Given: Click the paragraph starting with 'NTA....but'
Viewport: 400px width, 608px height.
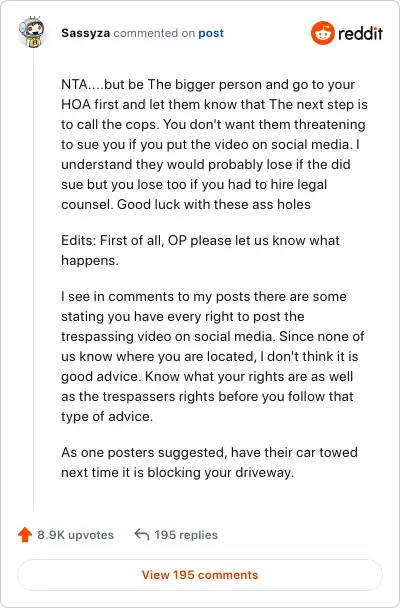Looking at the screenshot, I should tap(214, 144).
